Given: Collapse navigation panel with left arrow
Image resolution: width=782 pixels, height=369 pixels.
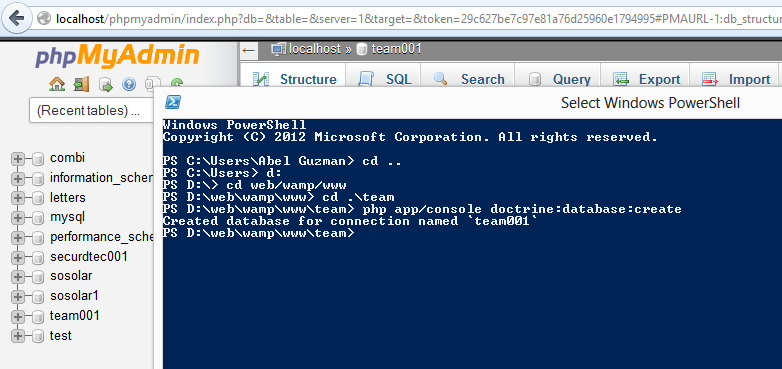Looking at the screenshot, I should pos(248,49).
